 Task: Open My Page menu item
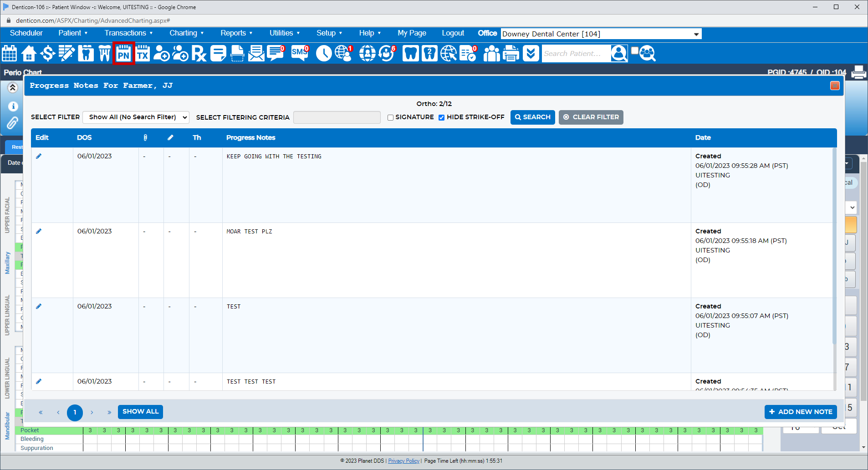pos(412,33)
